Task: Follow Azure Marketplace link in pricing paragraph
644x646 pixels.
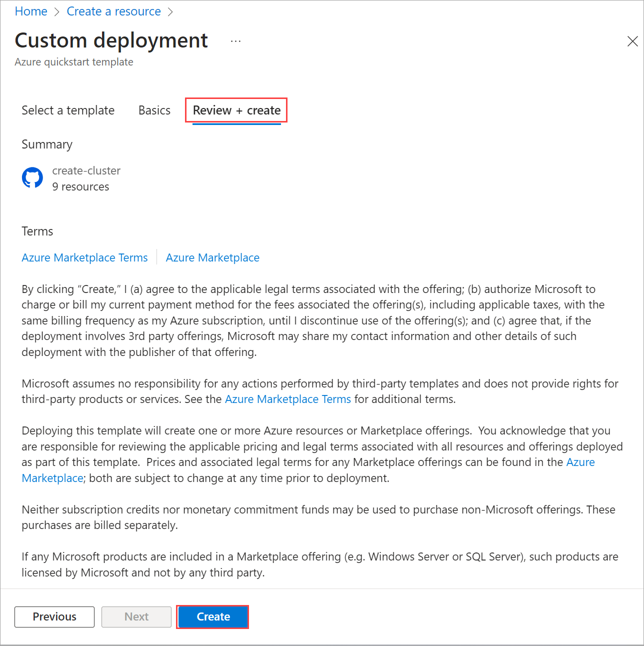Action: click(580, 462)
